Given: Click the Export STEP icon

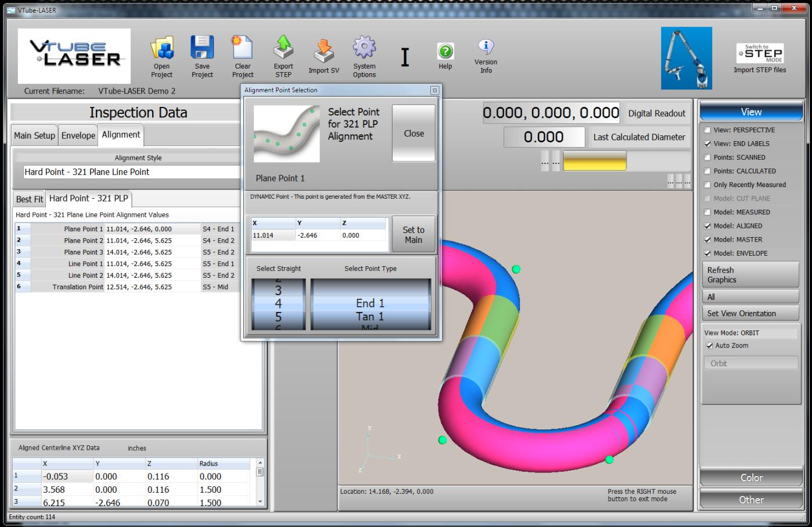Looking at the screenshot, I should 283,48.
